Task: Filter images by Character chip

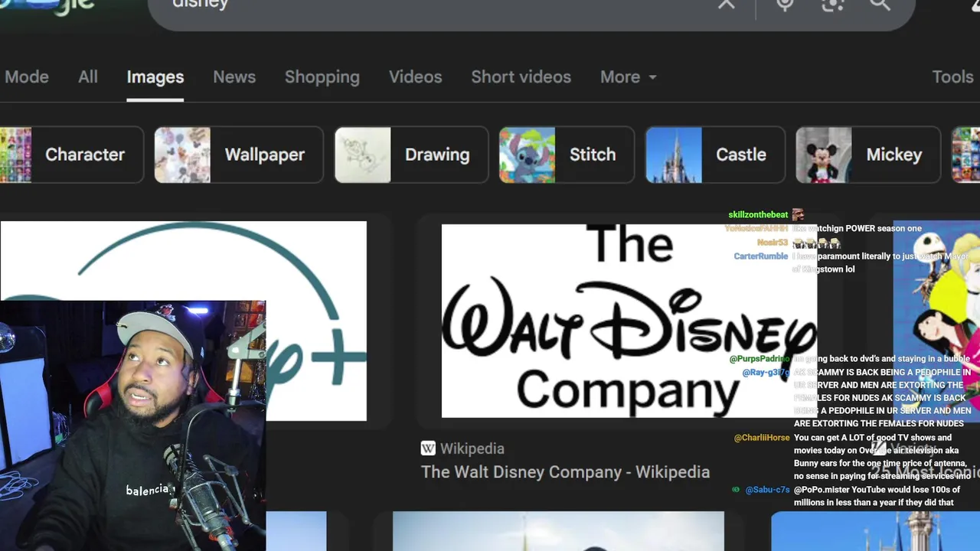Action: click(71, 155)
